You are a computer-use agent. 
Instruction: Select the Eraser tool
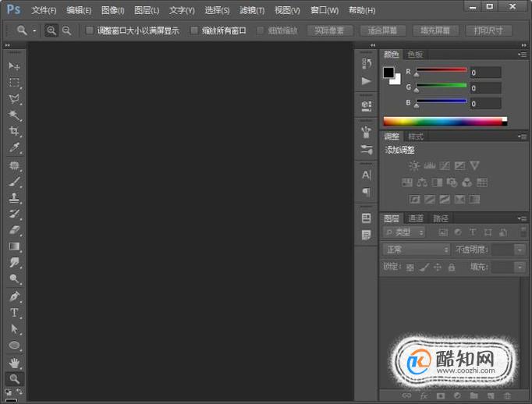tap(14, 230)
